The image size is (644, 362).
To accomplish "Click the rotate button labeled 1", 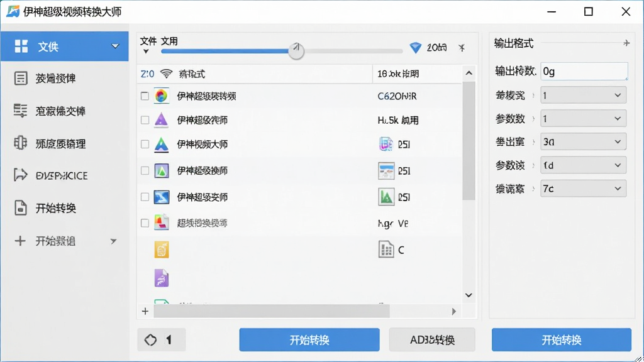I will coord(162,339).
